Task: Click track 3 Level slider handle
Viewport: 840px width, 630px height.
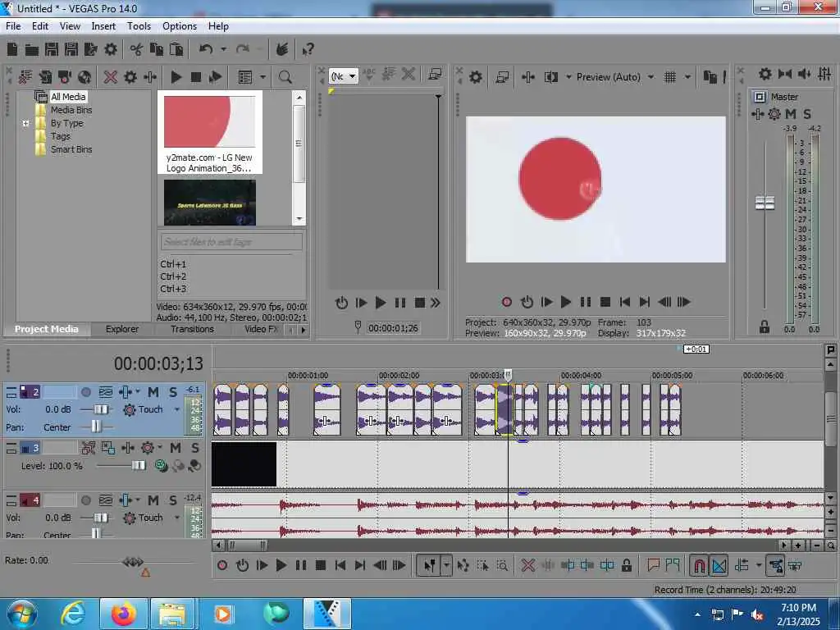Action: tap(139, 466)
